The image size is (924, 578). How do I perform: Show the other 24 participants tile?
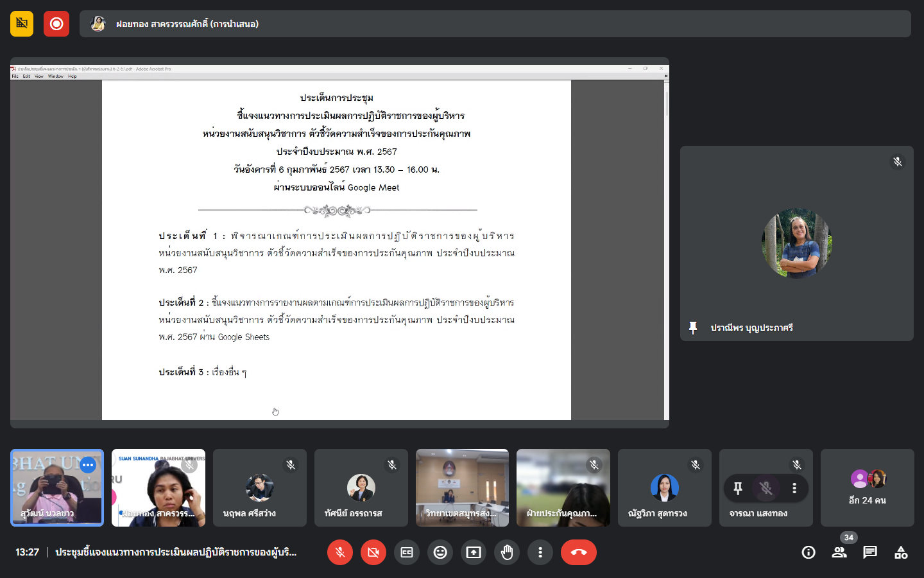[x=867, y=487]
